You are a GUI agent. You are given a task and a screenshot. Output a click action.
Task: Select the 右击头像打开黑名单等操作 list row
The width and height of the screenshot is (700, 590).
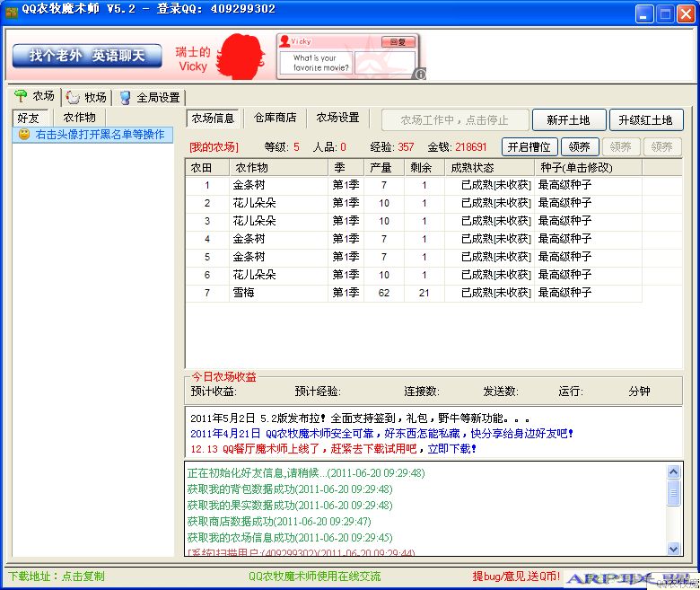92,135
